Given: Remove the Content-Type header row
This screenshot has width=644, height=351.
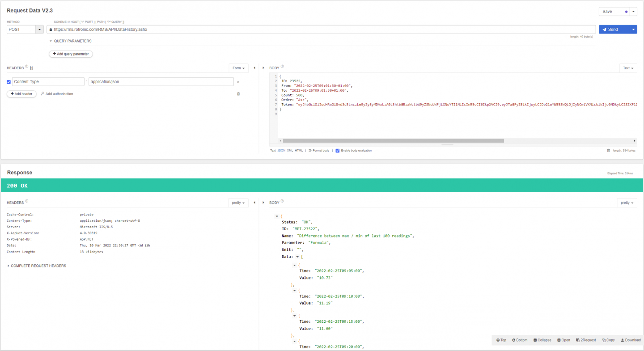Looking at the screenshot, I should tap(238, 82).
